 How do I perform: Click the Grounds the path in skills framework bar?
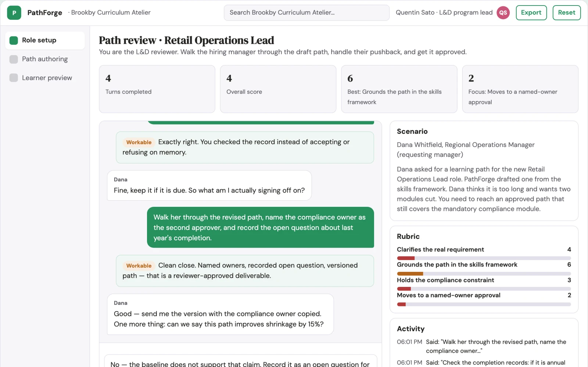tap(484, 273)
